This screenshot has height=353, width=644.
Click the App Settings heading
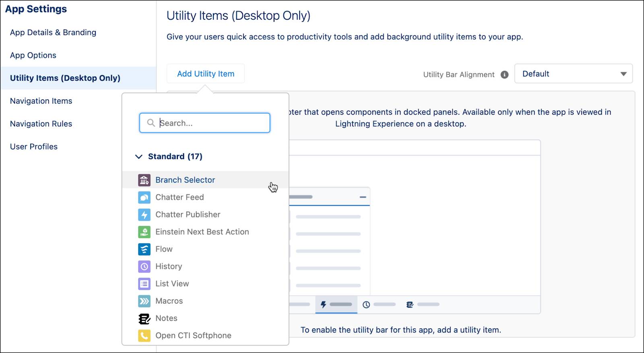[x=36, y=9]
